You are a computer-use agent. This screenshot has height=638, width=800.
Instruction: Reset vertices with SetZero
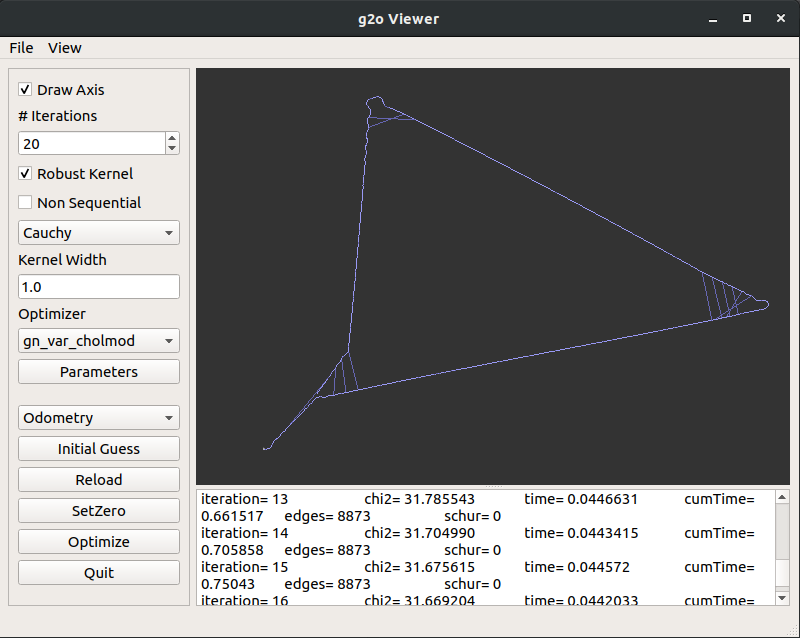coord(98,510)
